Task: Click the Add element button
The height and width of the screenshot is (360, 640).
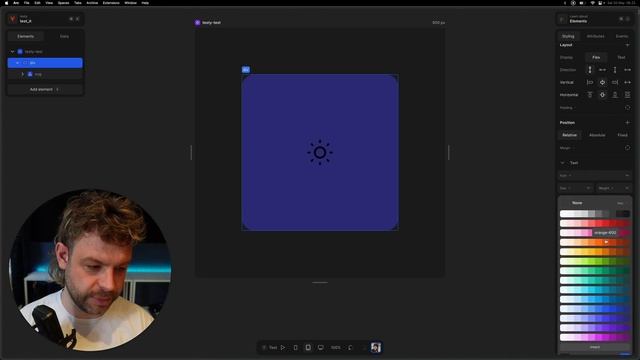Action: point(45,89)
